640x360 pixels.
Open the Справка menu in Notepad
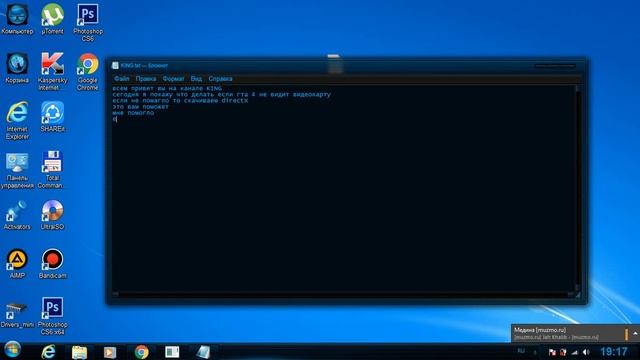tap(220, 78)
